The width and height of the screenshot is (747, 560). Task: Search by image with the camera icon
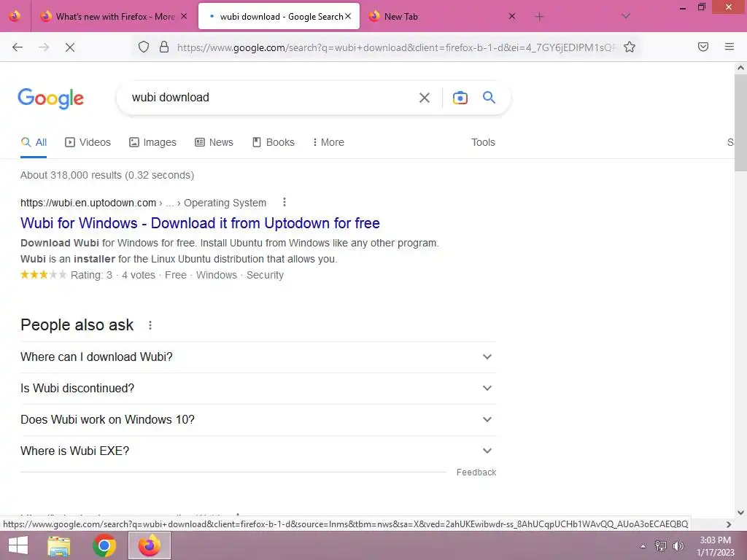[460, 98]
